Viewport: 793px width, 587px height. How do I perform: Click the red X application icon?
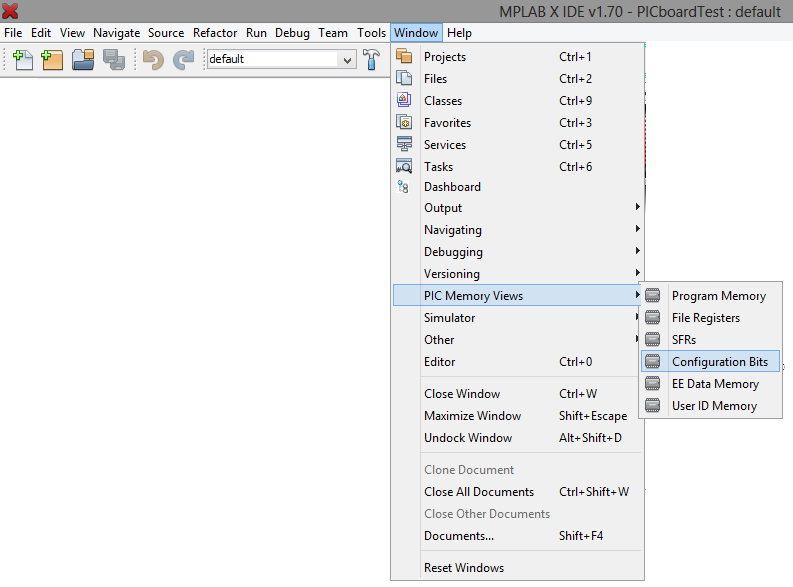pyautogui.click(x=10, y=11)
